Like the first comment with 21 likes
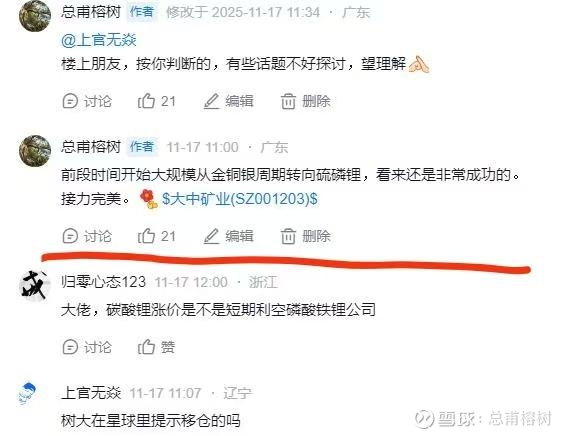568x436 pixels. pyautogui.click(x=156, y=101)
